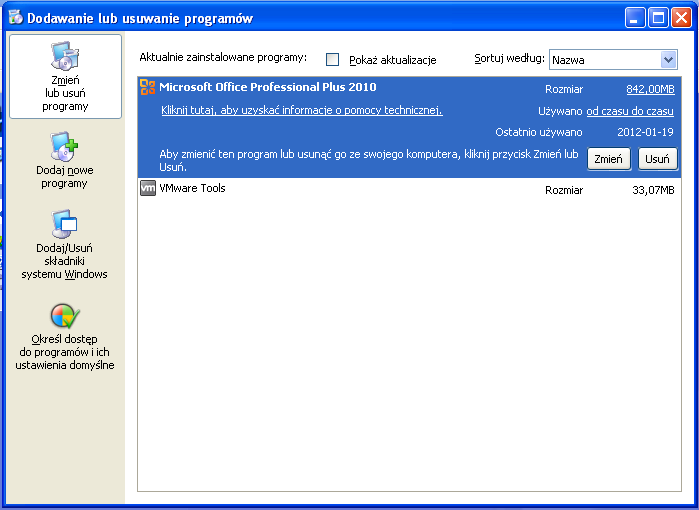Screen dimensions: 699x510
Task: Click the VMware Tools vm icon
Action: 148,188
